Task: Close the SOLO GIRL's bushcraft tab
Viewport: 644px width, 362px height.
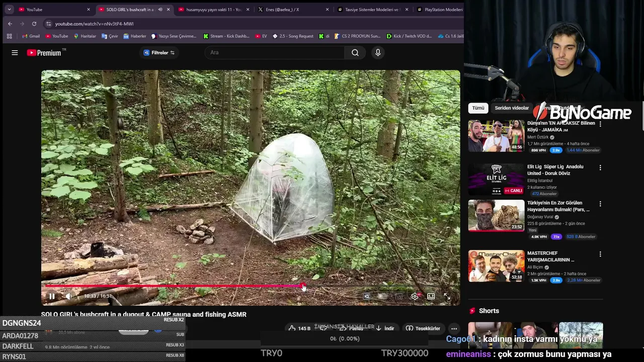Action: coord(168,10)
